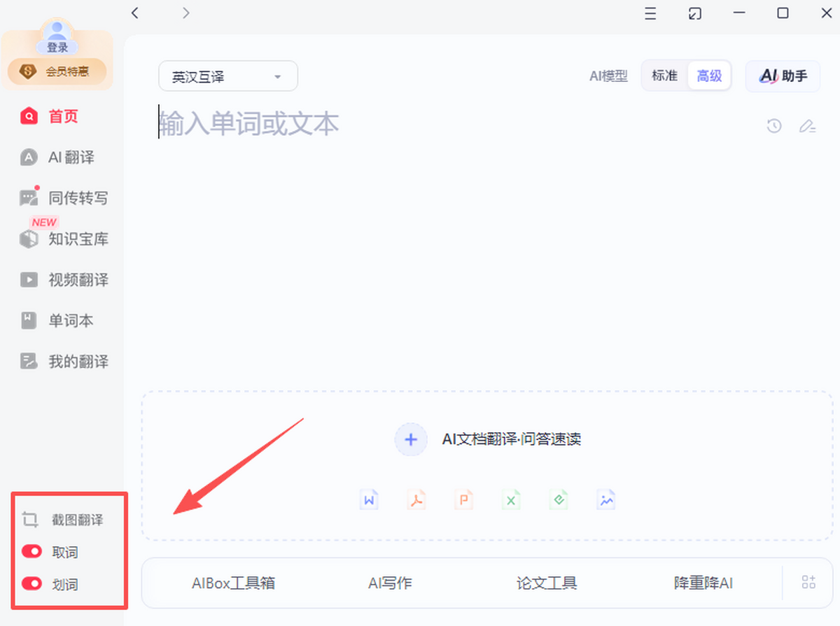Click the PDF file icon

click(x=416, y=500)
